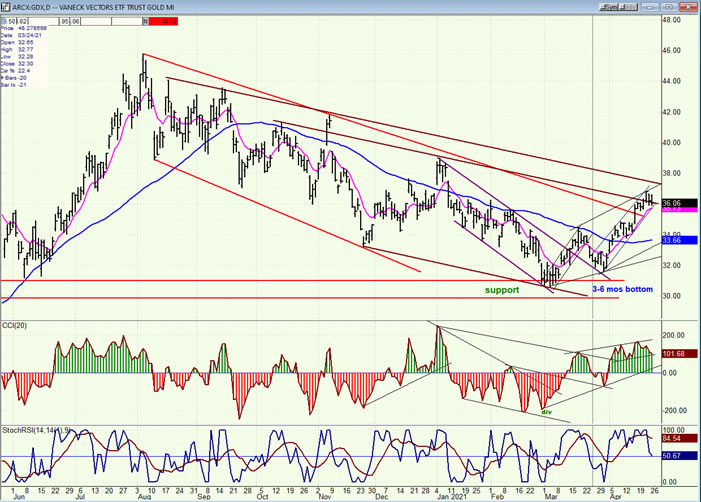Click the blue 33.66 moving average tag

[x=680, y=240]
